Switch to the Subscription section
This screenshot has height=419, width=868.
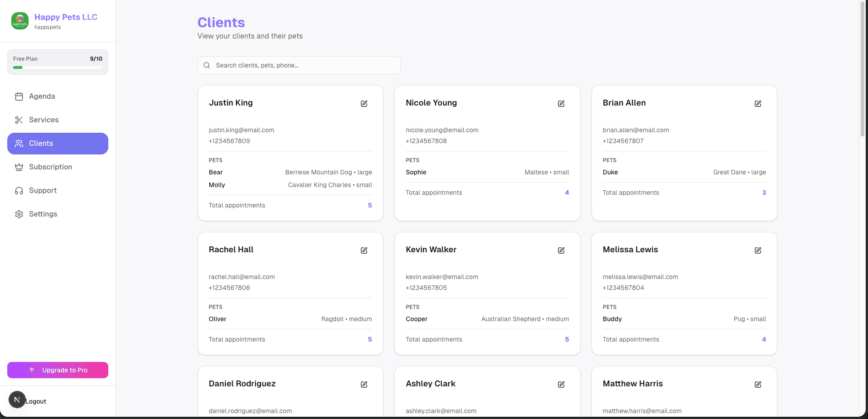coord(51,167)
